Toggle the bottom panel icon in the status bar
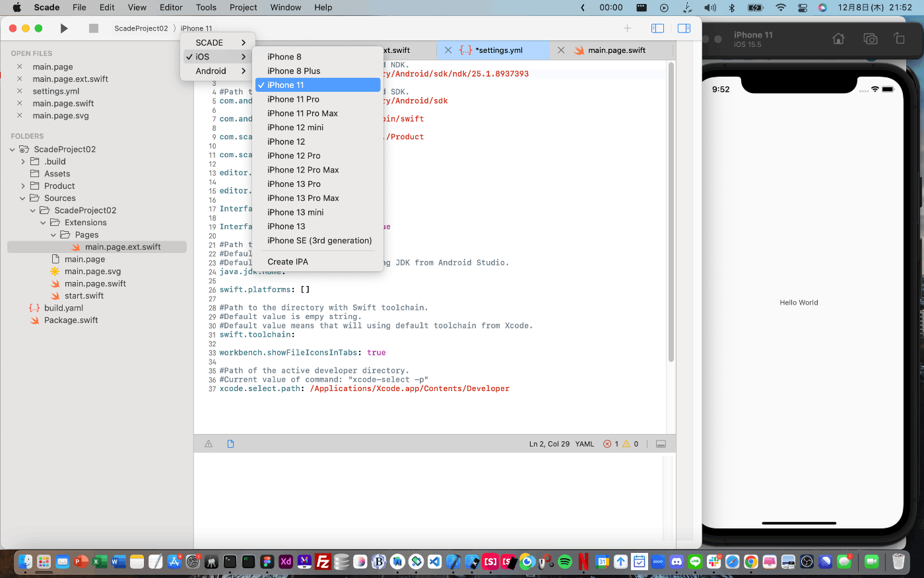The width and height of the screenshot is (924, 578). [x=661, y=444]
